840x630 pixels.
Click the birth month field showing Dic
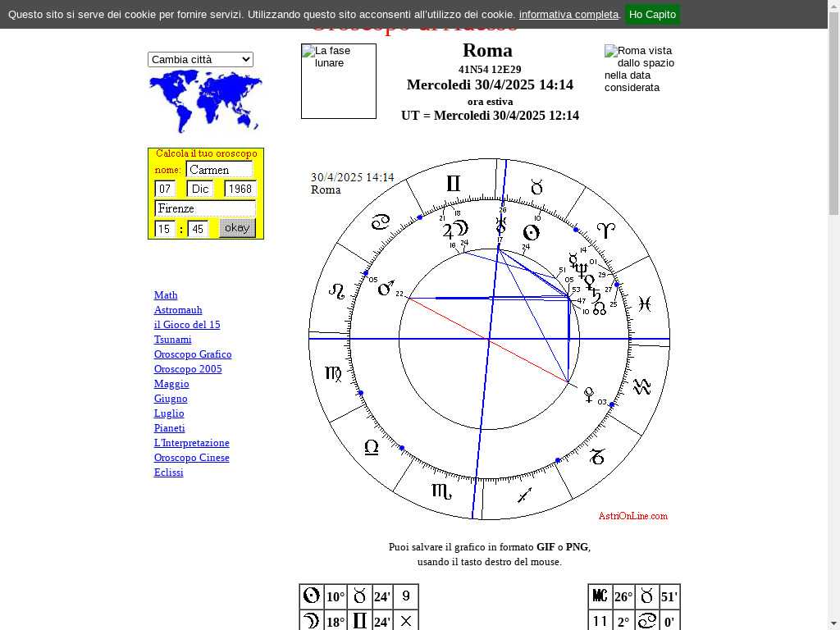[x=200, y=189]
